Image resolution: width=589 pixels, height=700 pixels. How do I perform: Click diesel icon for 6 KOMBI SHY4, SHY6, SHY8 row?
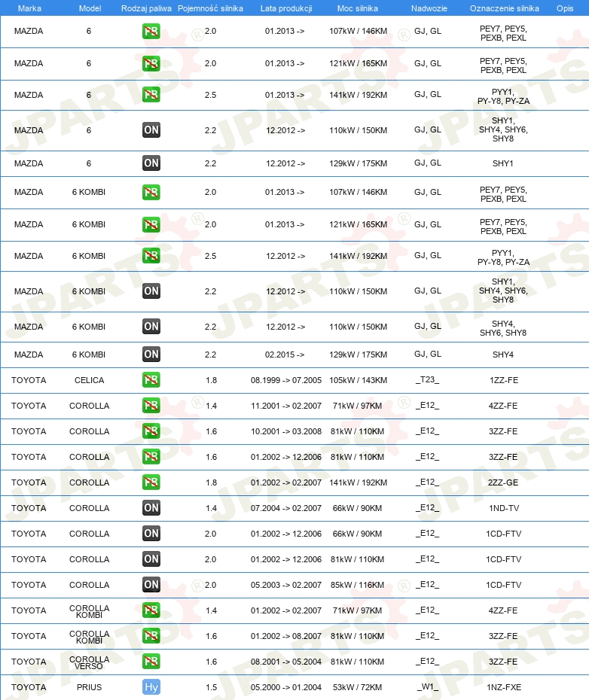point(151,327)
